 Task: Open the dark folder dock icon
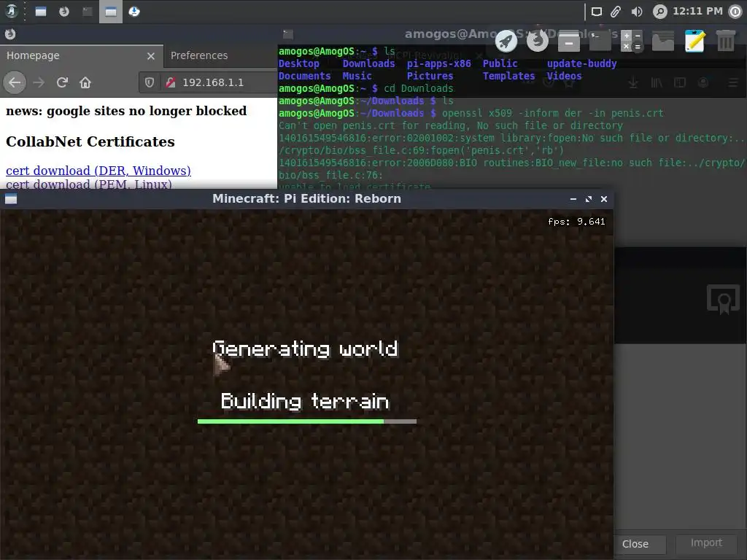click(663, 42)
